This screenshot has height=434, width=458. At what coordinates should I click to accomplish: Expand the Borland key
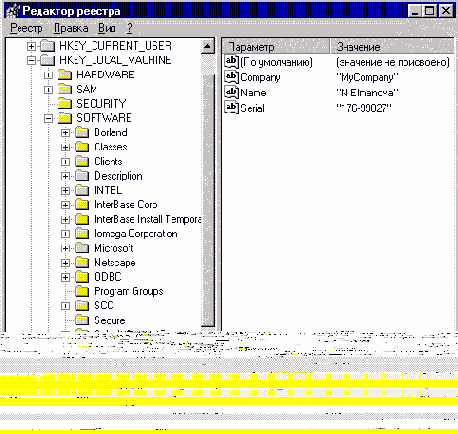click(x=66, y=133)
